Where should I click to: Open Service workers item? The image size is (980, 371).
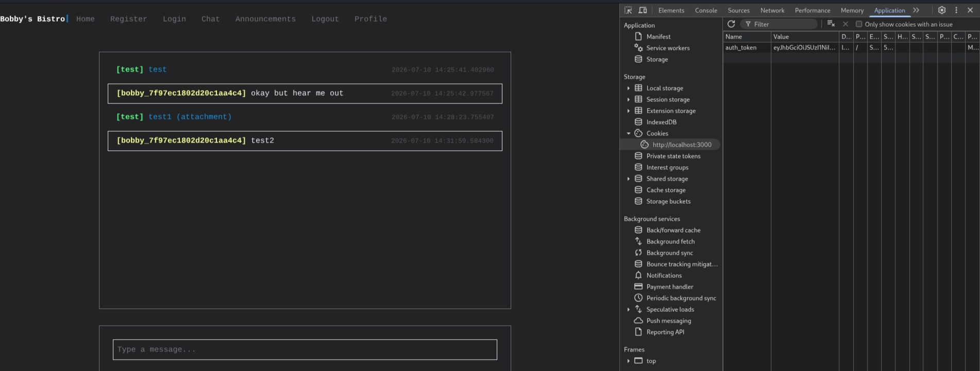coord(668,48)
